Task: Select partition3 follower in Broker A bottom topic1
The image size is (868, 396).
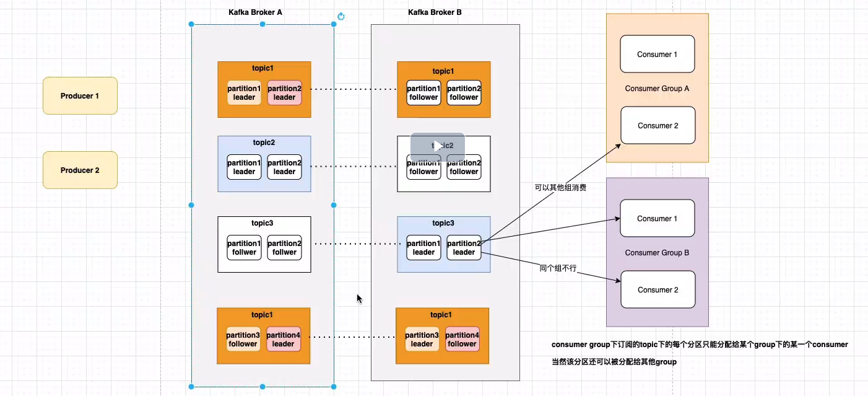Action: (243, 340)
